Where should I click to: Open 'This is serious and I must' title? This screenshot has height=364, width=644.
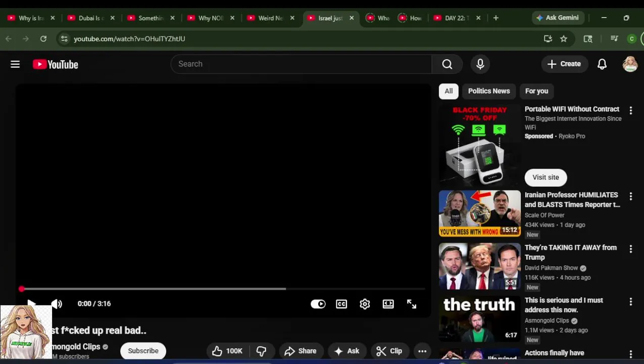pos(564,305)
